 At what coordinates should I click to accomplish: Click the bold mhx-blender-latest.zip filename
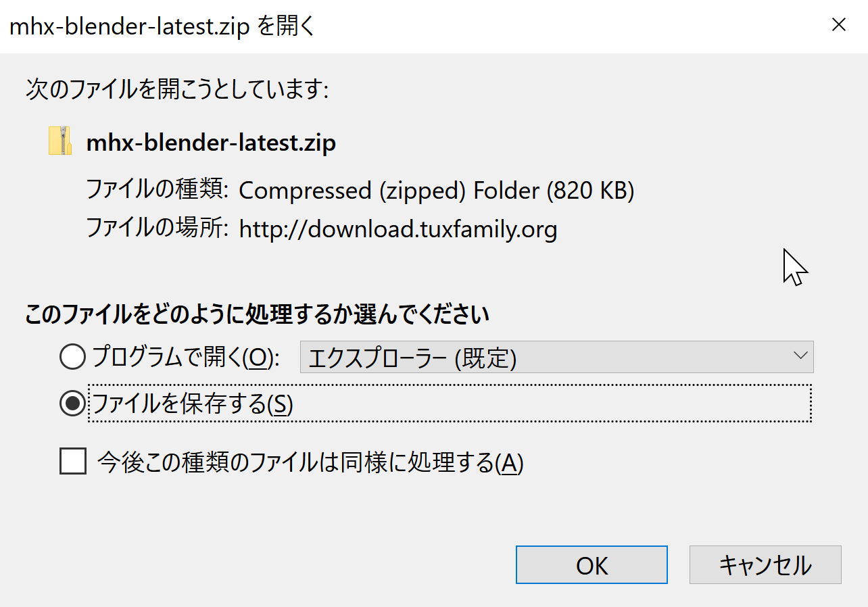211,143
